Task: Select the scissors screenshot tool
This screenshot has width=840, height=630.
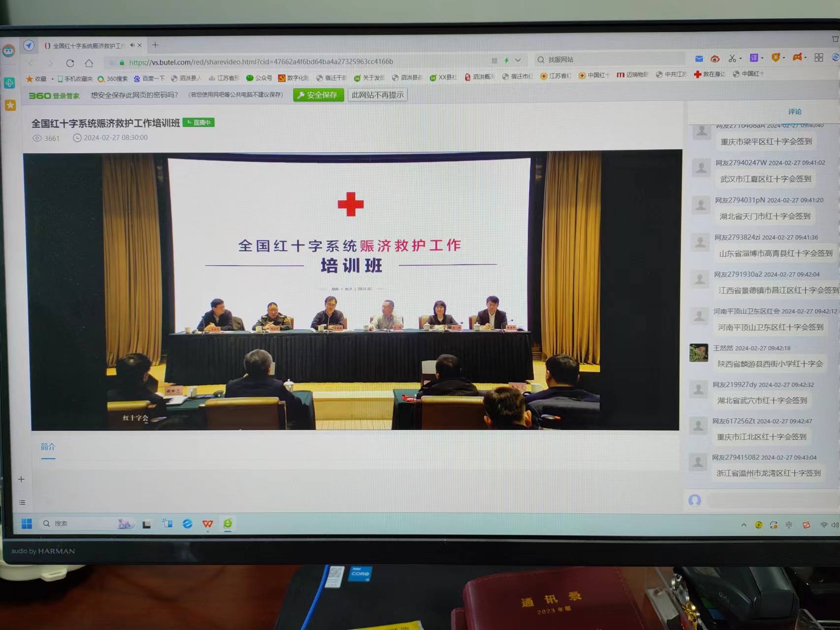Action: [732, 58]
